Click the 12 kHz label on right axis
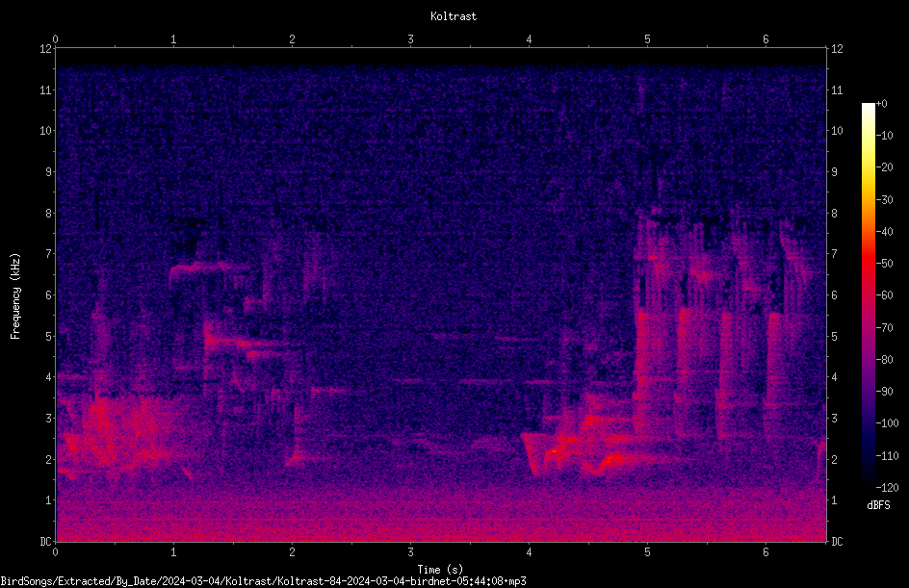 (x=837, y=49)
